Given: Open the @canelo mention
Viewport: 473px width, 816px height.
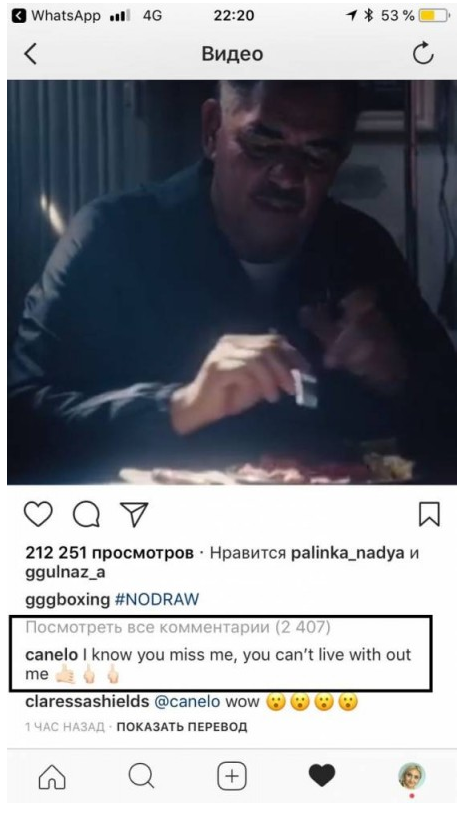Looking at the screenshot, I should 187,702.
